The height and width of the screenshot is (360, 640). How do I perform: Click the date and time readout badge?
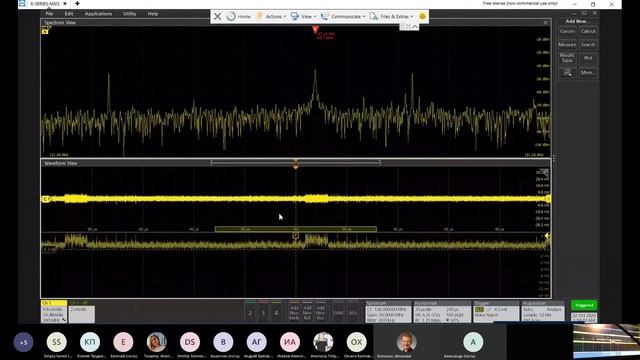click(584, 318)
